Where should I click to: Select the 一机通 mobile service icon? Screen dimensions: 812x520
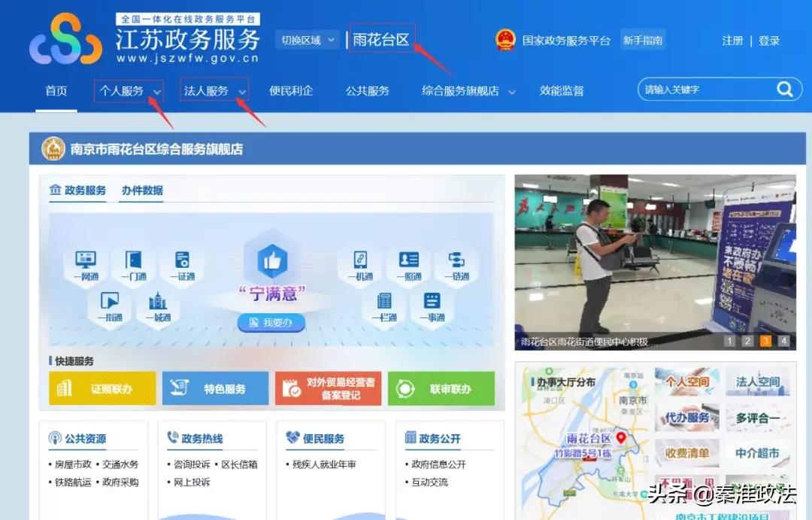[x=362, y=265]
